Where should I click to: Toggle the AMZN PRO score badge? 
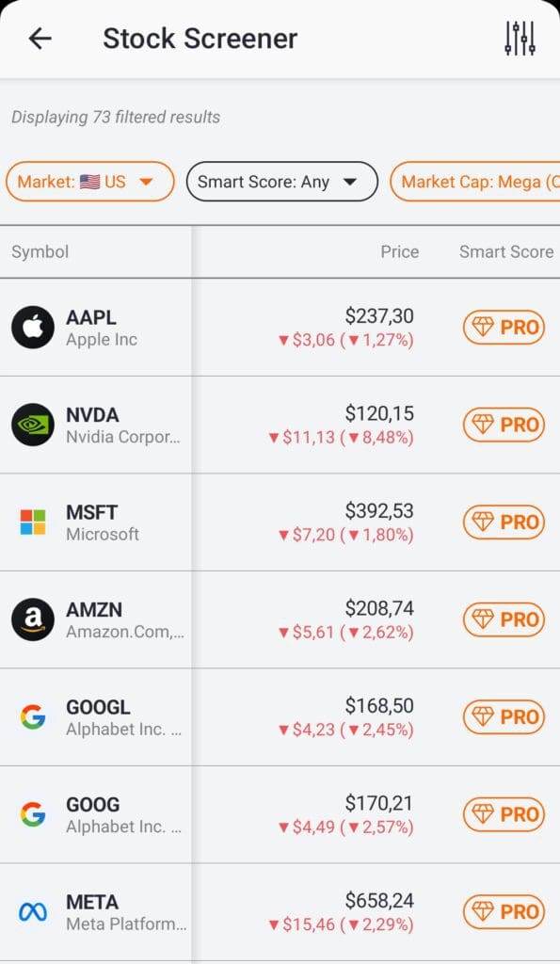pos(504,619)
